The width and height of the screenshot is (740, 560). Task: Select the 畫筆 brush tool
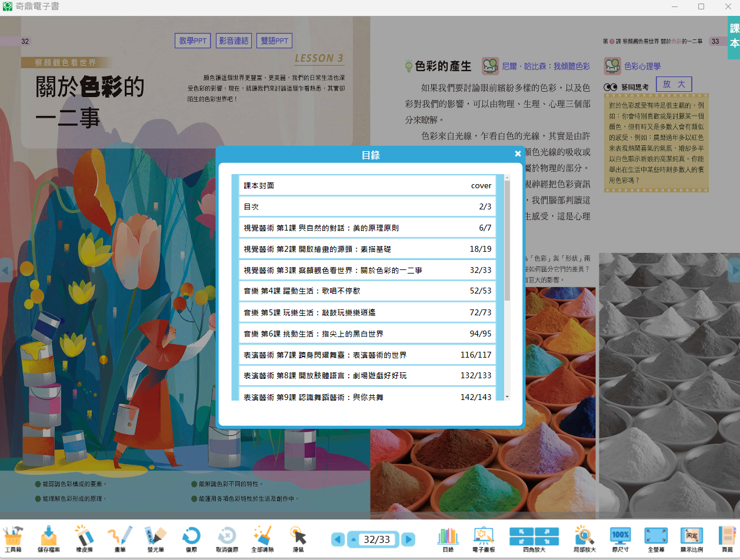[x=119, y=538]
